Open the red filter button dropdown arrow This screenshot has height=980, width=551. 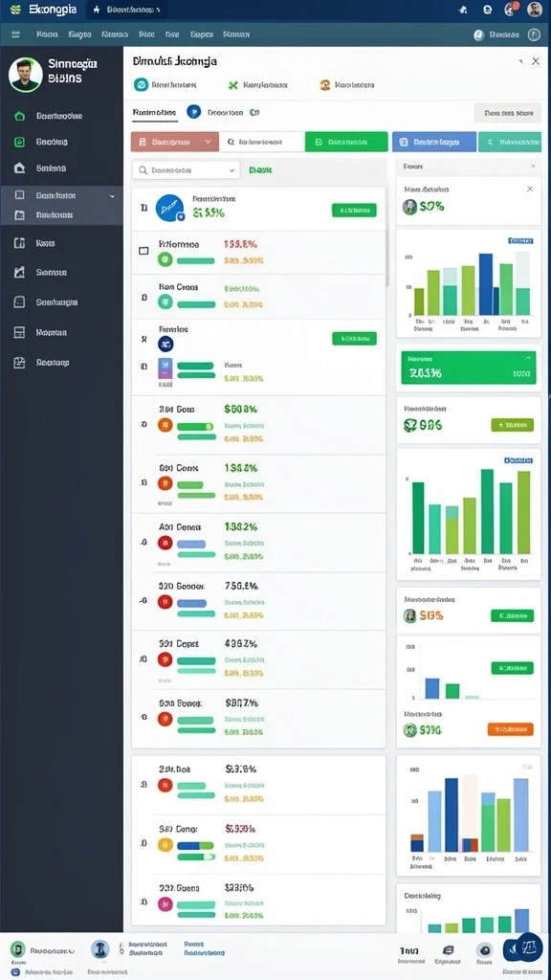[x=208, y=143]
